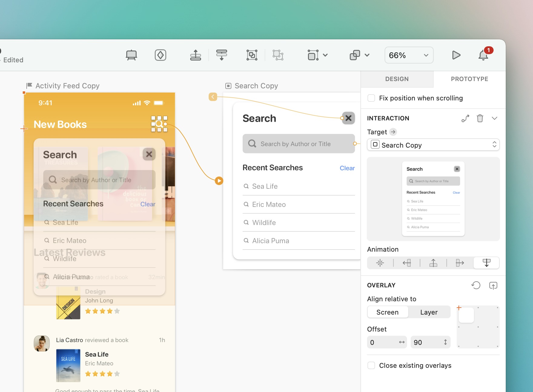533x392 pixels.
Task: Click the Tidy/Distribute icon
Action: (x=222, y=55)
